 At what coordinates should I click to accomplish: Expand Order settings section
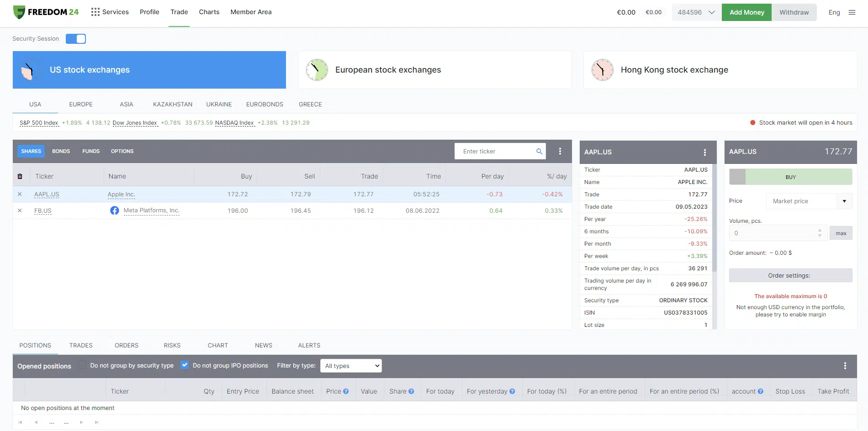click(791, 275)
